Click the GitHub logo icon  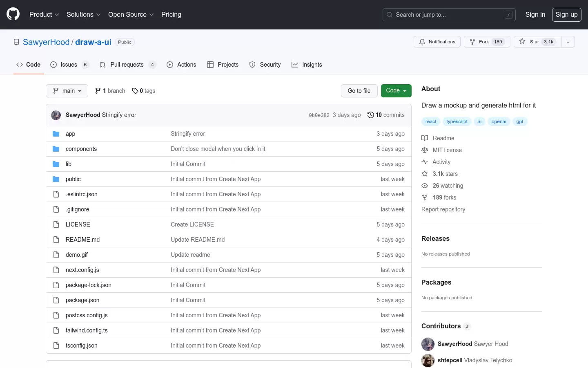13,14
